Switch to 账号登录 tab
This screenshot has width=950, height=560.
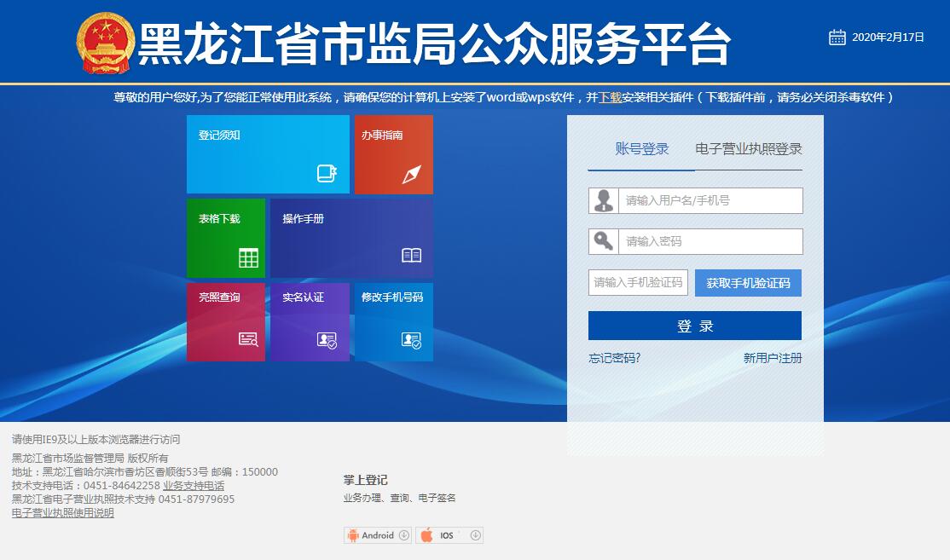(642, 149)
